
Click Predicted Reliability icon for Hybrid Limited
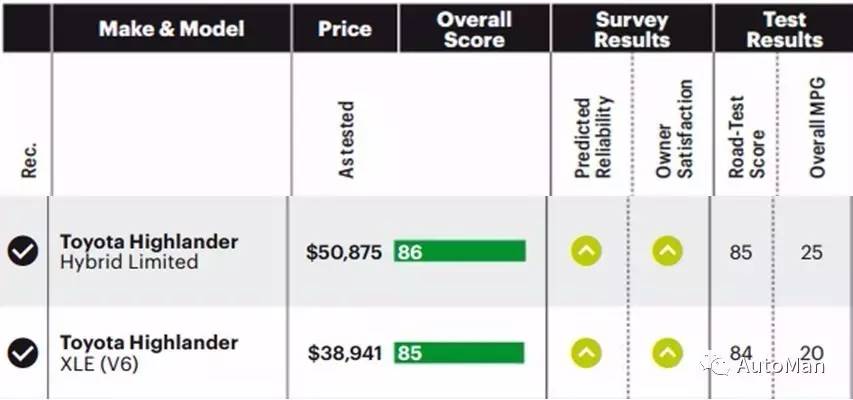coord(587,251)
